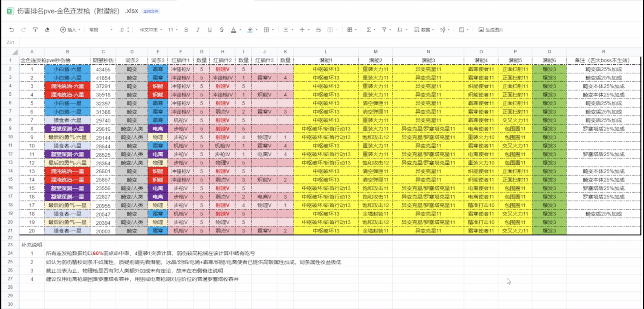The height and width of the screenshot is (309, 644).
Task: Apply the fill color bucket
Action: [250, 30]
